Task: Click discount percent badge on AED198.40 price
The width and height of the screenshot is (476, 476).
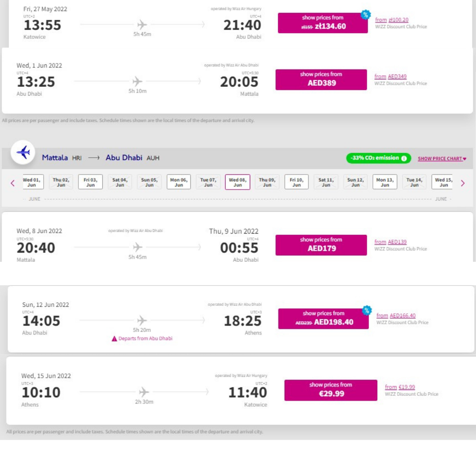Action: [x=367, y=310]
